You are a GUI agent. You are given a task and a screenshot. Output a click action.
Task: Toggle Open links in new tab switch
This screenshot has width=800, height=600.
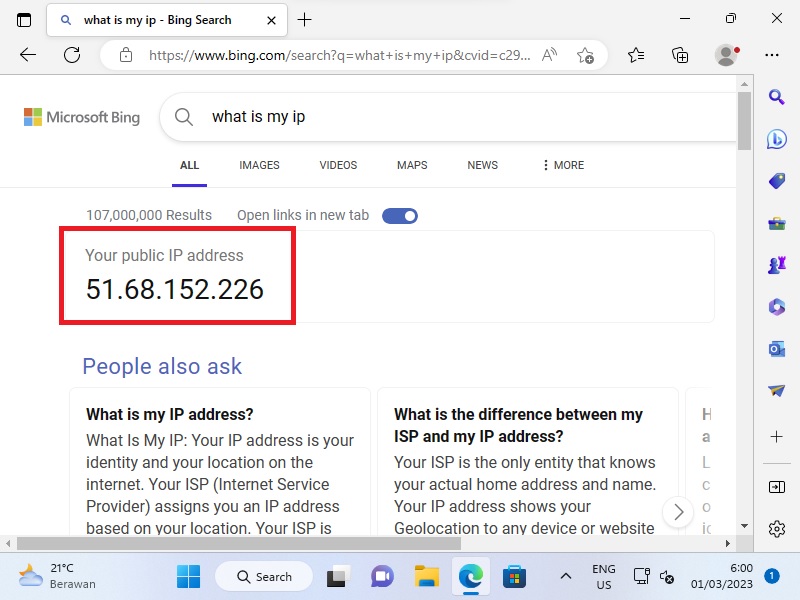click(400, 215)
